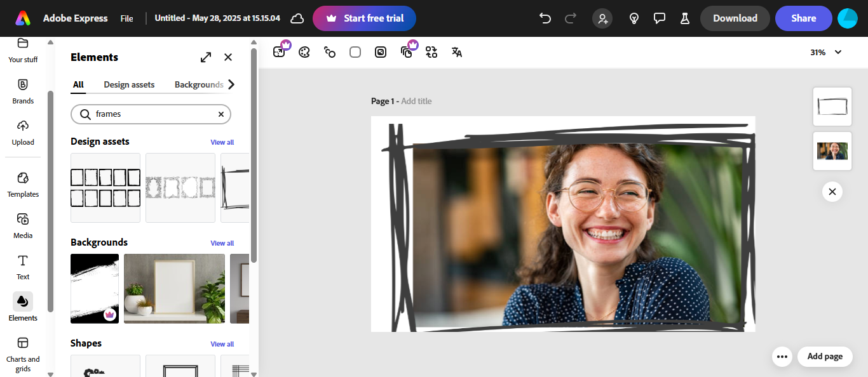Screen dimensions: 868x377
Task: Click the Duplicate pages toolbar icon
Action: click(x=406, y=52)
